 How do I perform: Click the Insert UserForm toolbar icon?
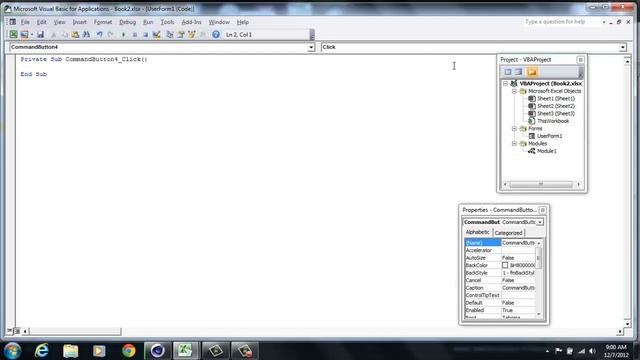coord(24,35)
